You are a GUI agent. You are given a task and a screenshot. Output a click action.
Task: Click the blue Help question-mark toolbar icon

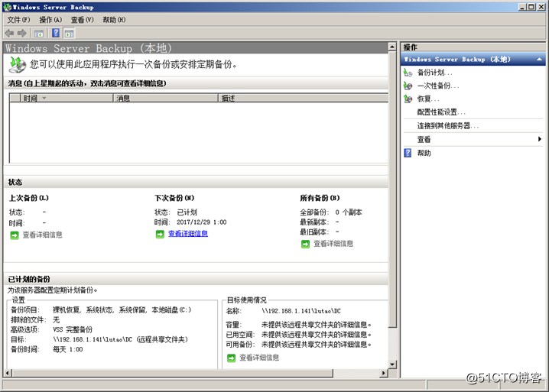56,33
